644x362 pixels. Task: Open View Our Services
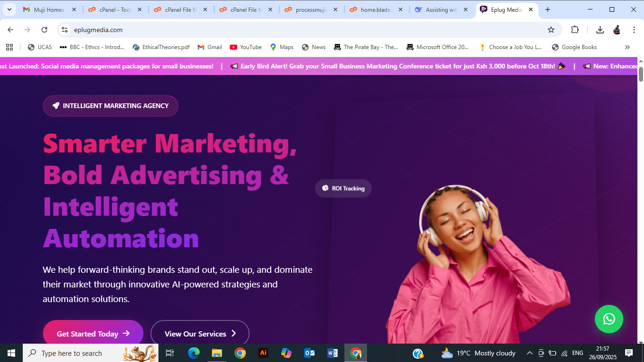(199, 333)
